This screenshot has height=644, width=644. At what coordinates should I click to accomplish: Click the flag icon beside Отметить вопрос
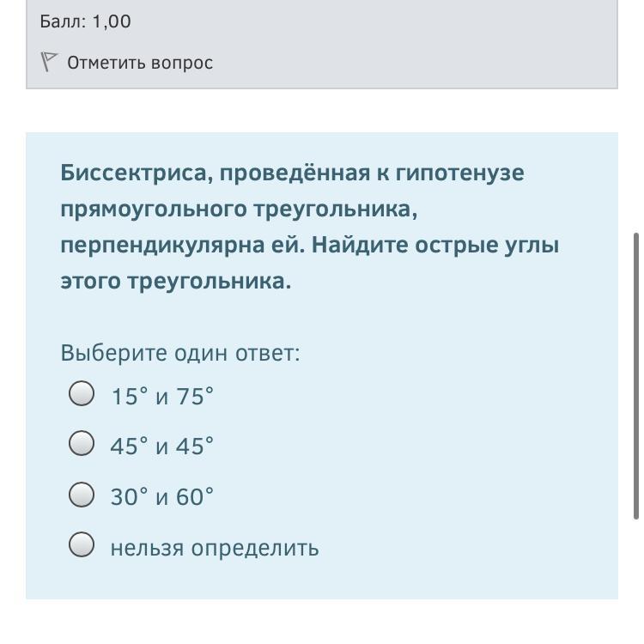click(49, 62)
